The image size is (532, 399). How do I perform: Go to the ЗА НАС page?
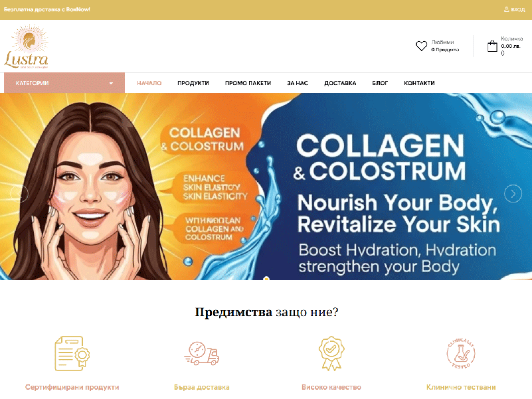click(298, 83)
